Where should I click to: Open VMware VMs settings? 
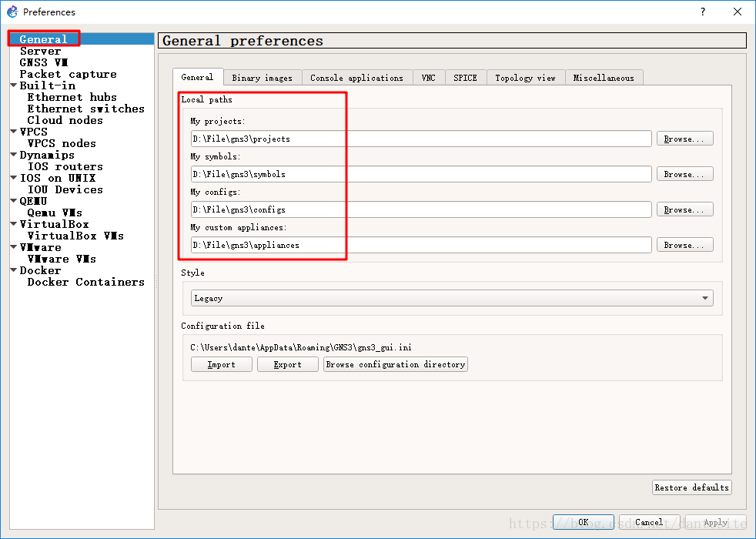point(62,259)
